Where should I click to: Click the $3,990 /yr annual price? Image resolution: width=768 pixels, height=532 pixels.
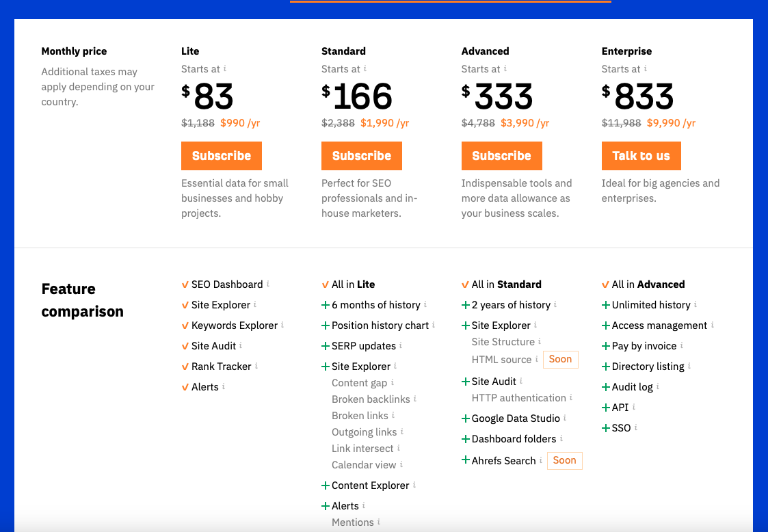525,123
